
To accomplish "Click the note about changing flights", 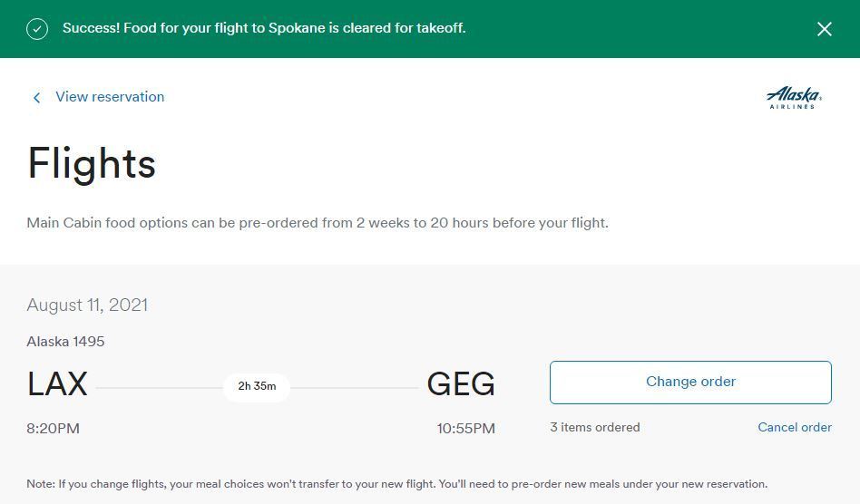I will click(x=396, y=484).
